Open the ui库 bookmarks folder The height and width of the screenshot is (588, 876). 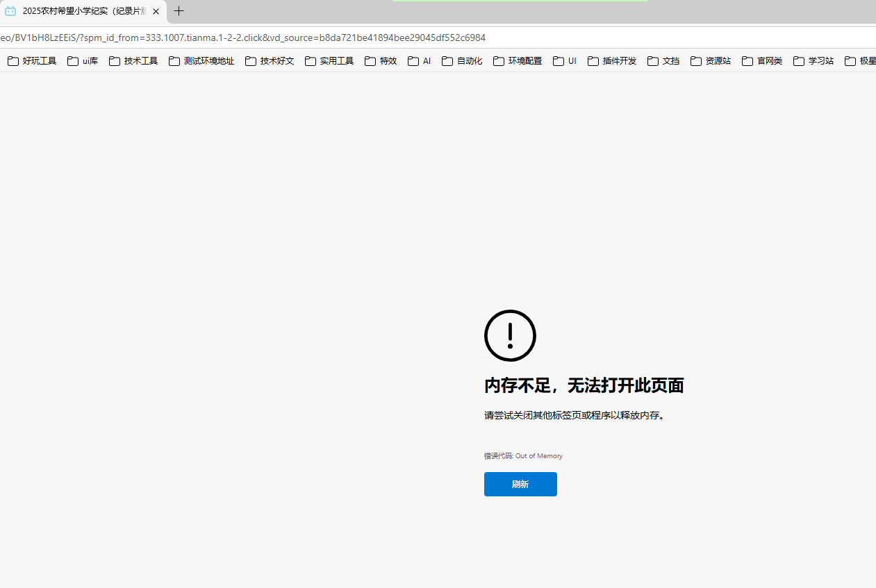(x=83, y=61)
